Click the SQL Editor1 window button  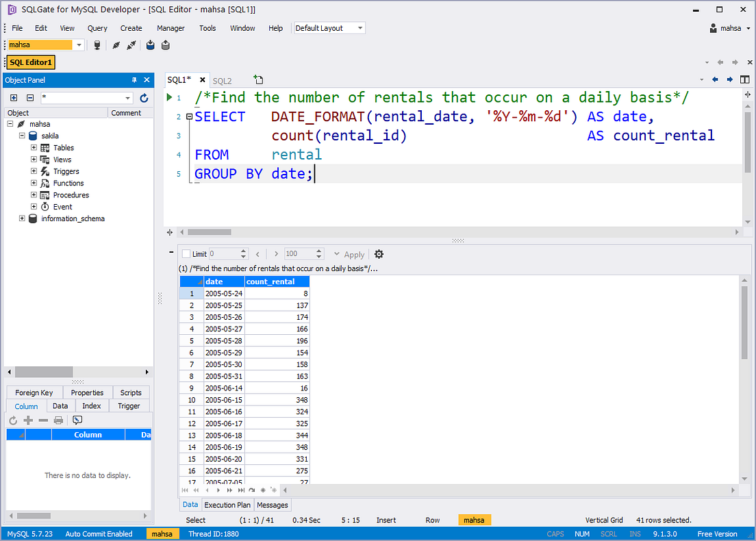pos(30,62)
